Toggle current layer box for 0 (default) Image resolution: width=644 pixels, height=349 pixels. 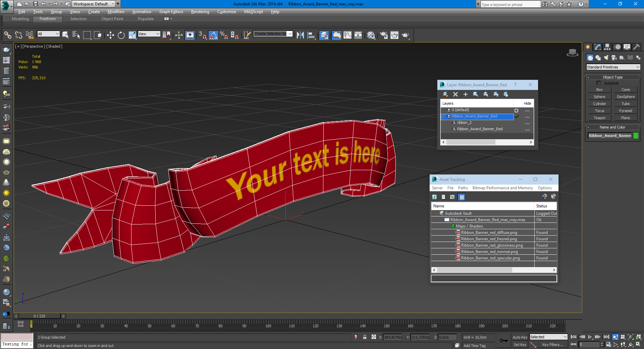click(x=516, y=110)
